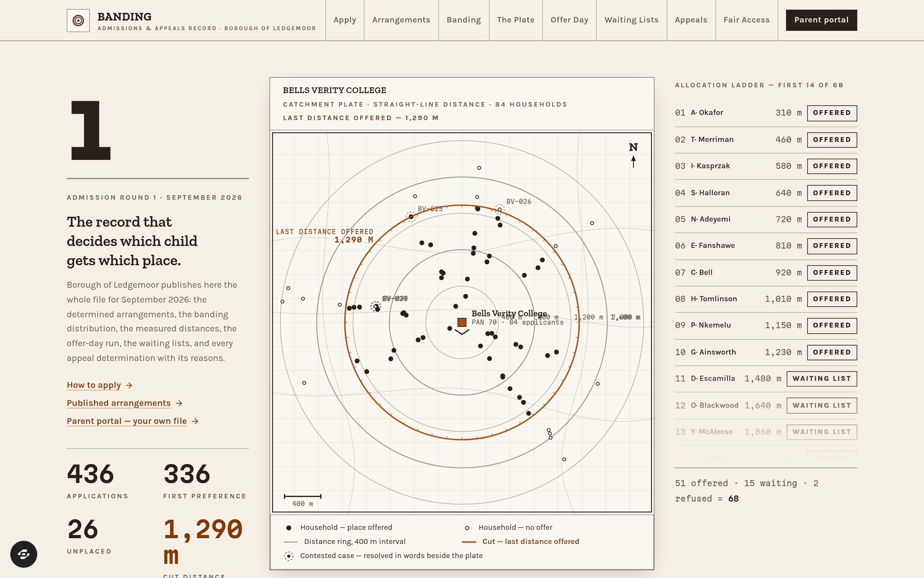
Task: Click the arrow icon beside Published arrangements
Action: [179, 403]
